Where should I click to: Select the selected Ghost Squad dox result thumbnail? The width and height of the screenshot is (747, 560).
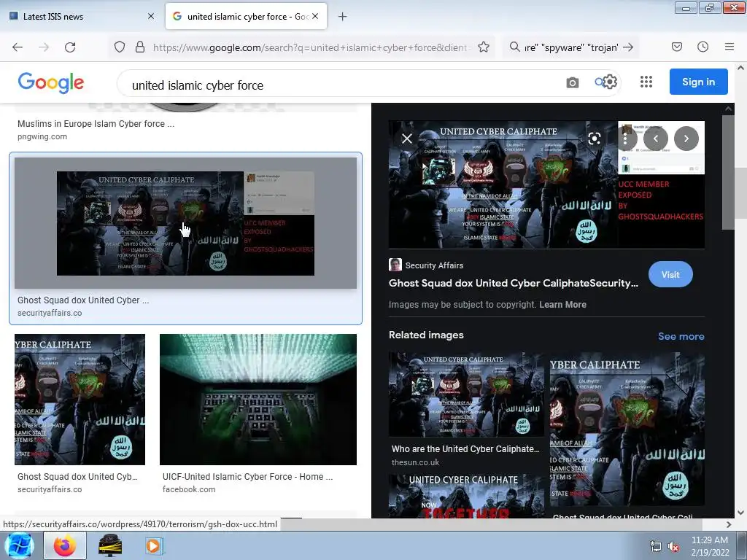185,223
